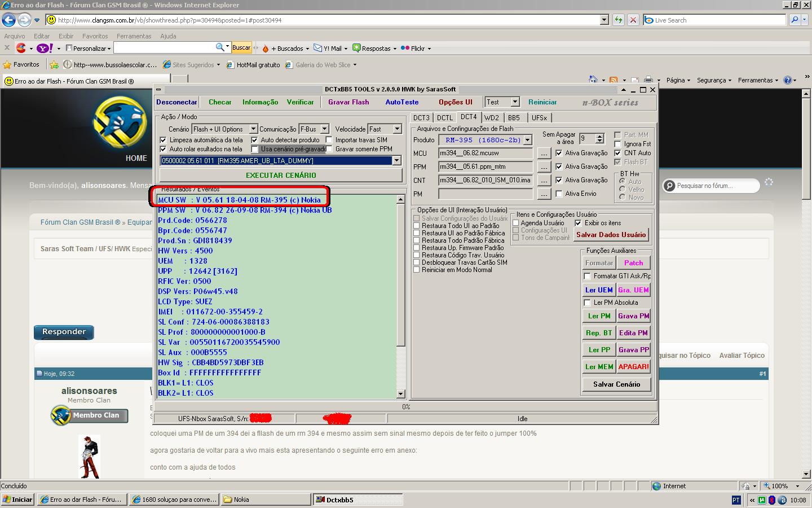
Task: Click the Stop loading X icon
Action: pos(633,20)
